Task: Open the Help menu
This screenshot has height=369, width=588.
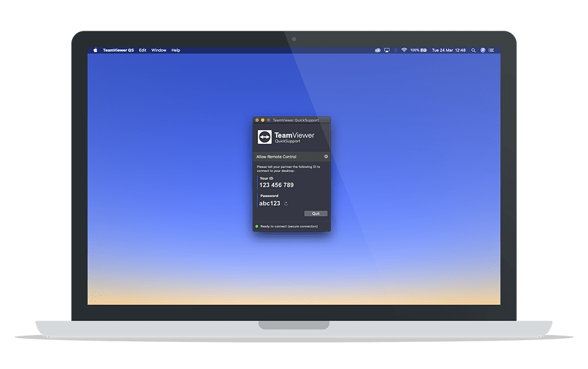Action: 176,50
